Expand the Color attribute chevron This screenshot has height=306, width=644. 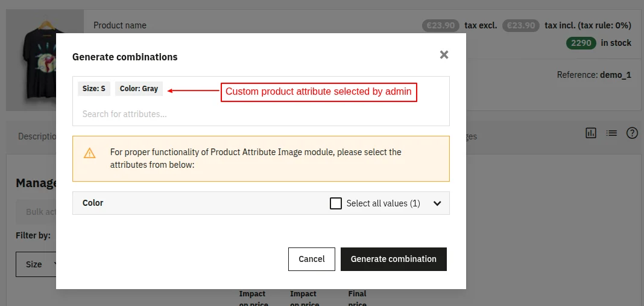click(438, 203)
